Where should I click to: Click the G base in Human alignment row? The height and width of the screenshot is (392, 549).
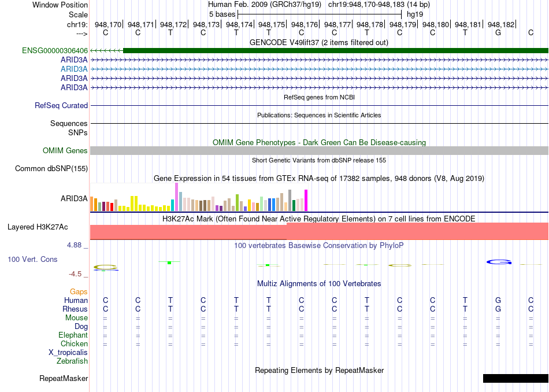[x=498, y=300]
